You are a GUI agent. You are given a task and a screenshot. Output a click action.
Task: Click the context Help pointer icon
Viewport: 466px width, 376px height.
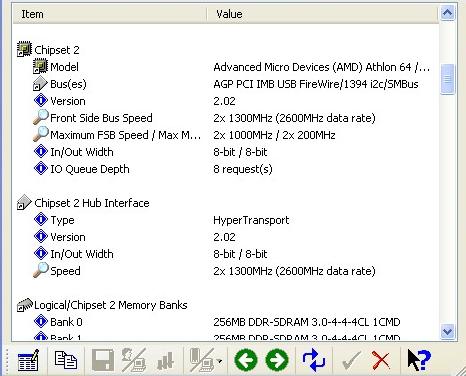point(419,360)
